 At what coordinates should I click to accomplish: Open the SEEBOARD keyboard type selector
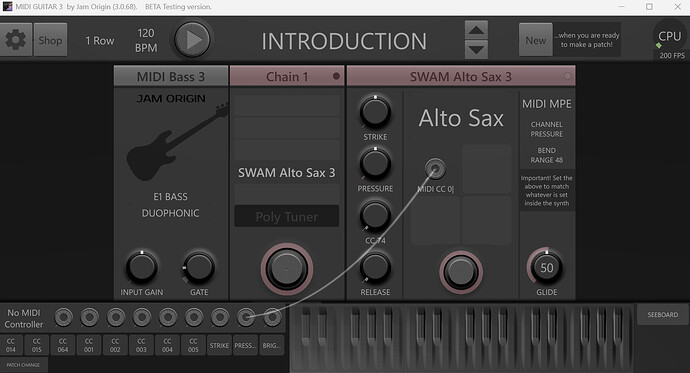click(x=662, y=314)
